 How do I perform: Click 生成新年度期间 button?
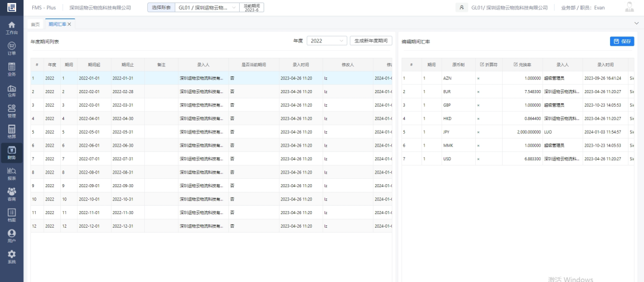(x=371, y=41)
